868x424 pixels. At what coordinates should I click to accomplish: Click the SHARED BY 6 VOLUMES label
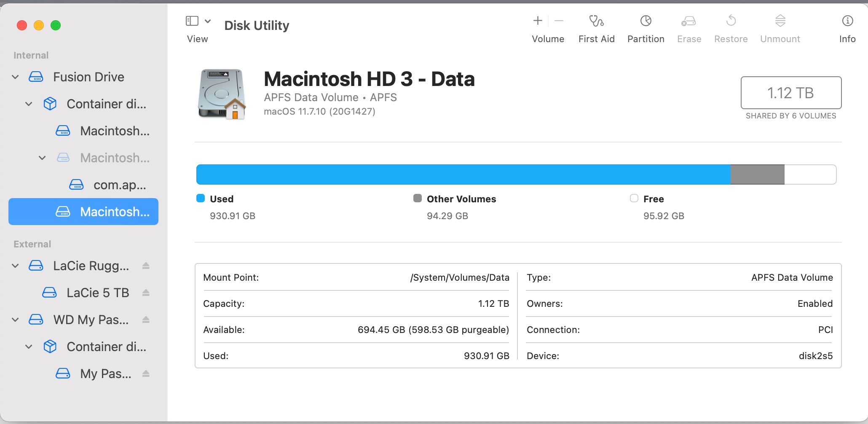[x=791, y=116]
